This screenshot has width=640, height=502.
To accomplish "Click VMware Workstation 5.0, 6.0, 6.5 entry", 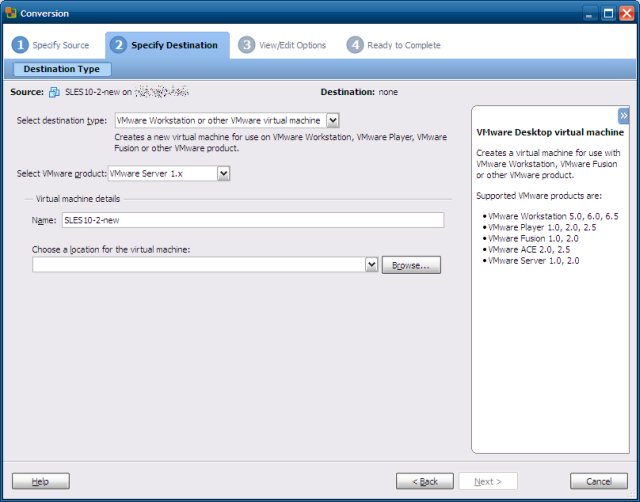I will click(553, 216).
